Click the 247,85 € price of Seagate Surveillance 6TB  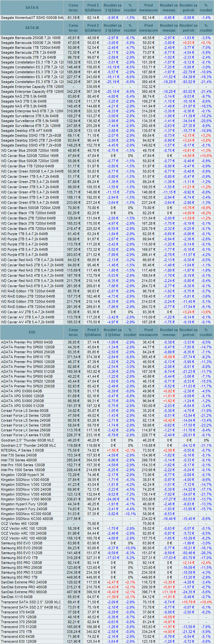pyautogui.click(x=73, y=126)
